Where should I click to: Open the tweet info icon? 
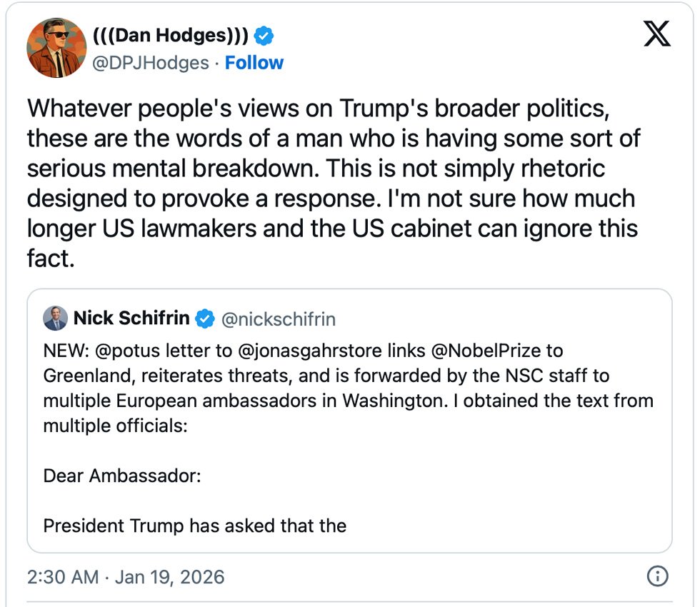(x=656, y=576)
